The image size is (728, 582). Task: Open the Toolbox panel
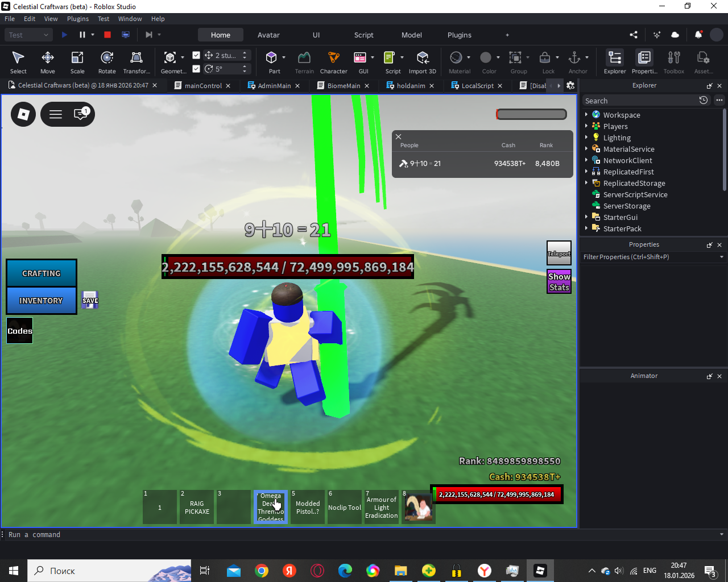click(674, 62)
